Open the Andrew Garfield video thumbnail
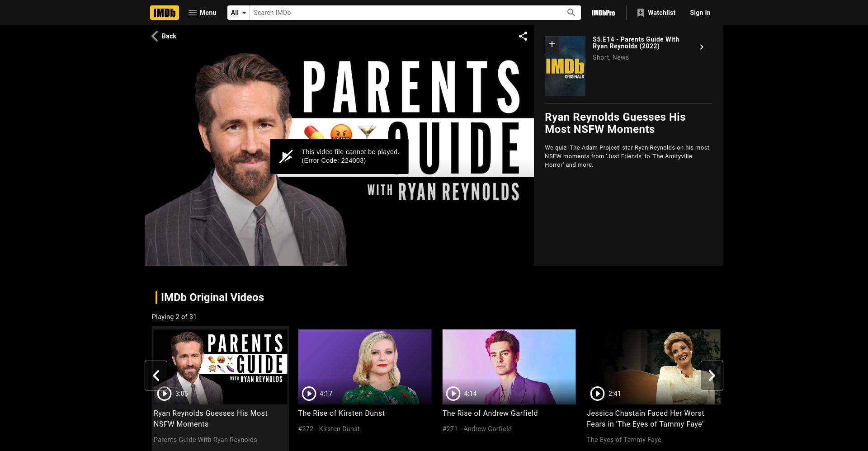The height and width of the screenshot is (451, 868). point(509,366)
